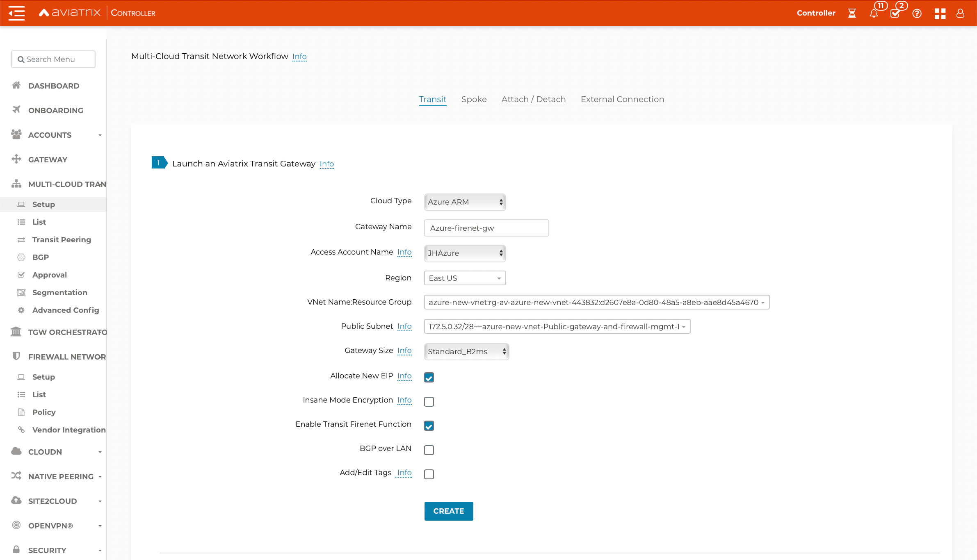Screen dimensions: 977x560
Task: Open the Gateway Size dropdown
Action: point(466,351)
